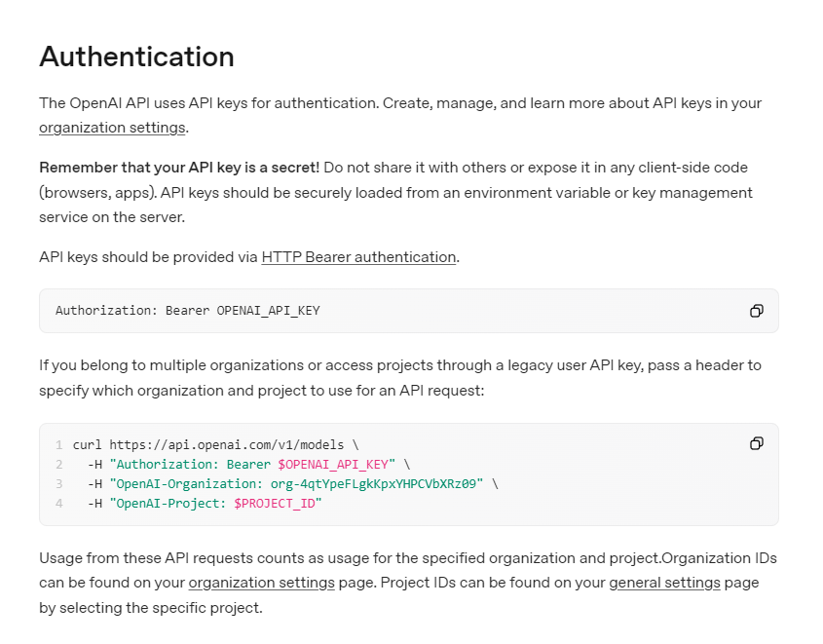Open organization settings link near Organization IDs

tap(261, 583)
